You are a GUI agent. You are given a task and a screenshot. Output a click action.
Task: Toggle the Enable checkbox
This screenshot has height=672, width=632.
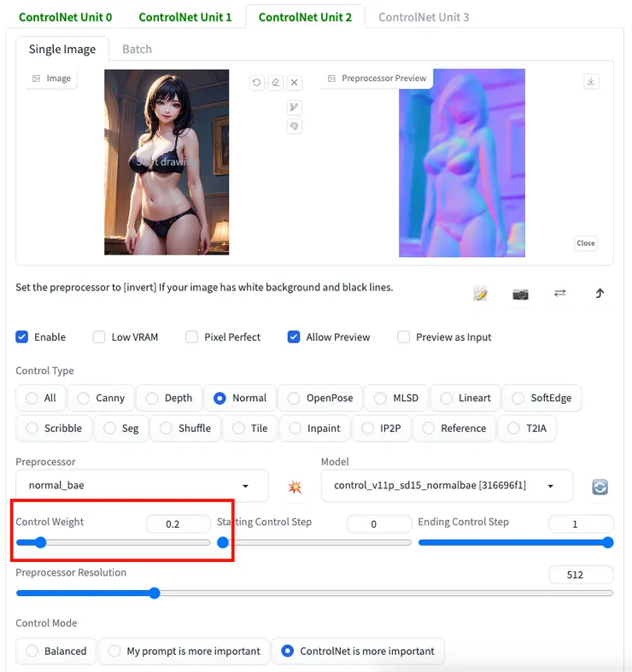click(22, 337)
